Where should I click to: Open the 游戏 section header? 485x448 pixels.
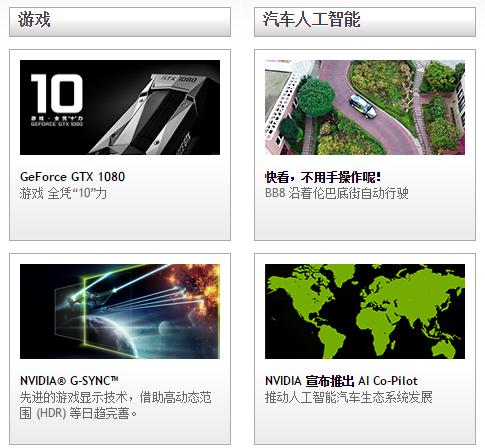pos(120,22)
